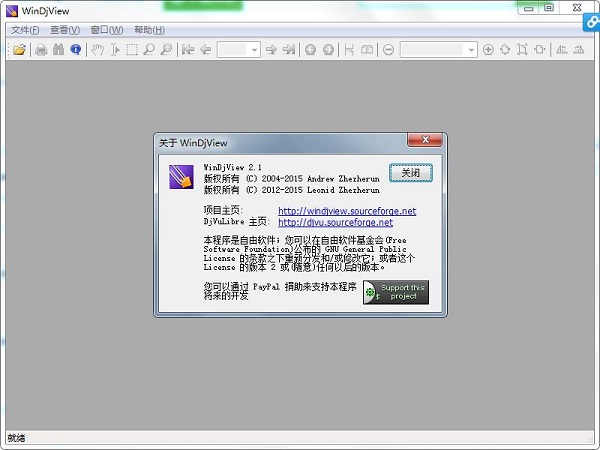Open the windjview.sourceforge.net link
This screenshot has width=600, height=450.
click(x=346, y=211)
